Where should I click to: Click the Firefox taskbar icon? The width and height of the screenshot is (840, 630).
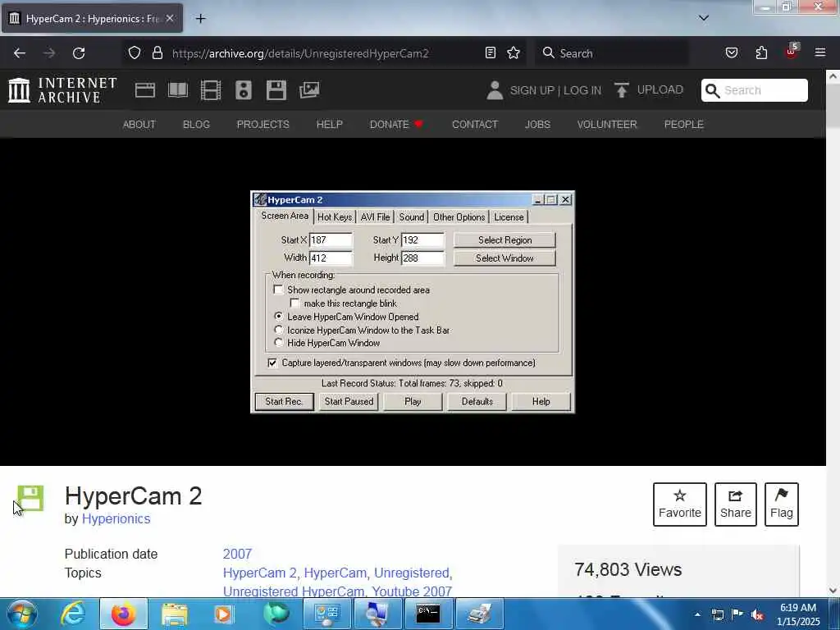click(123, 614)
